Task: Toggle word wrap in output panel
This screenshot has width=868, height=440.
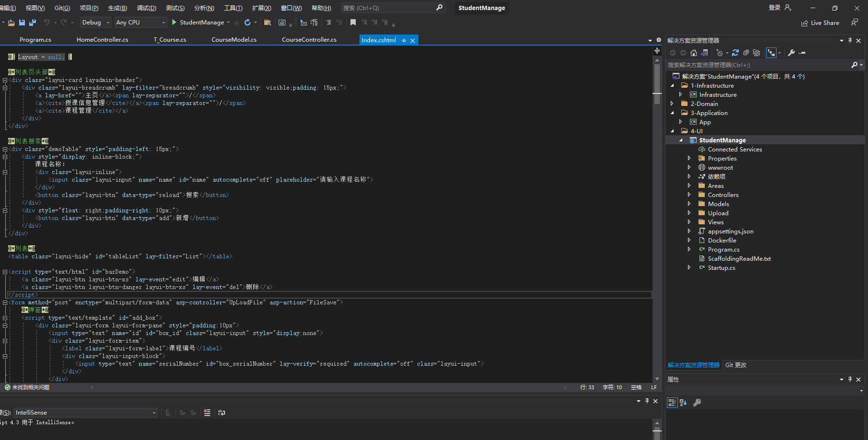Action: pos(221,413)
